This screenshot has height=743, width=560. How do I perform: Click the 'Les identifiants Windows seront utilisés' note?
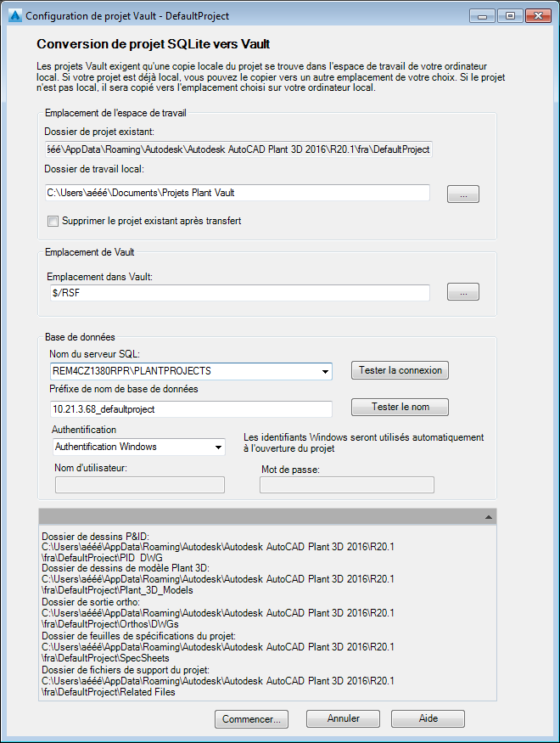click(363, 442)
